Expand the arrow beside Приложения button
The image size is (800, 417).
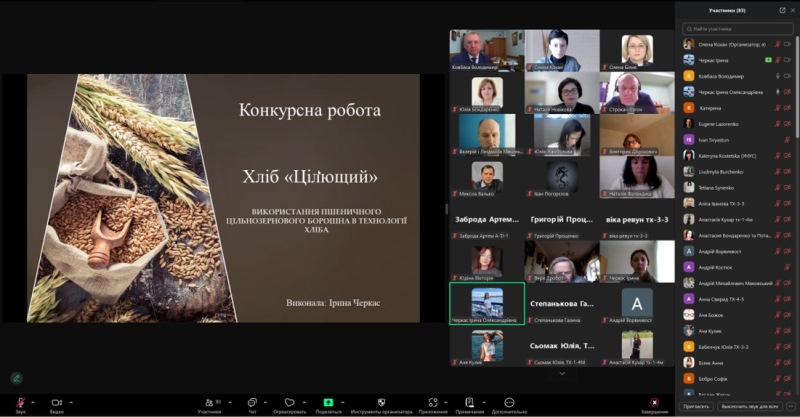coord(445,402)
